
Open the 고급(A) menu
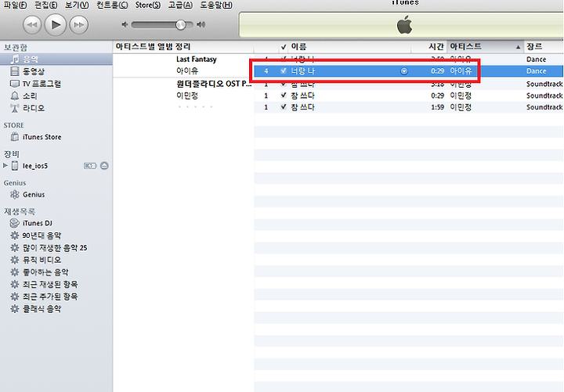pyautogui.click(x=181, y=5)
